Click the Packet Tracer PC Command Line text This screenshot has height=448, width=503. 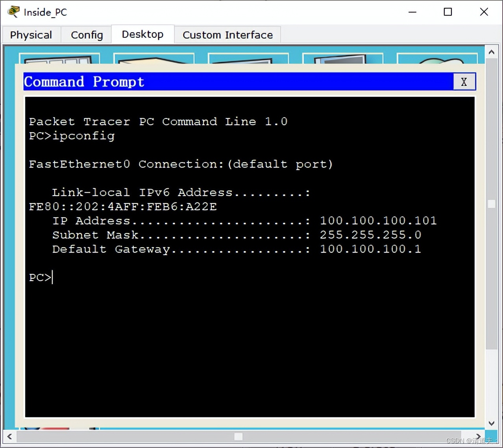click(158, 121)
